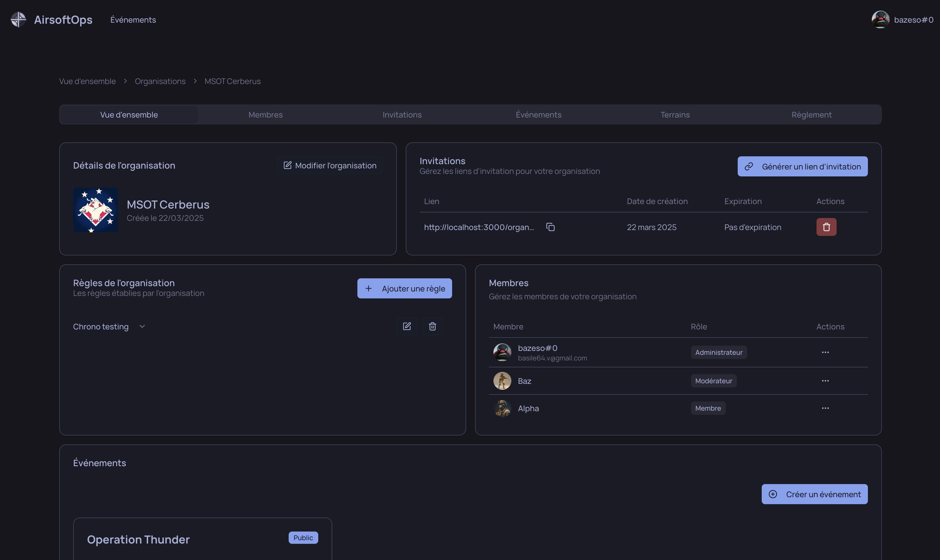Open actions menu for Alpha member
The width and height of the screenshot is (940, 560).
pyautogui.click(x=825, y=408)
